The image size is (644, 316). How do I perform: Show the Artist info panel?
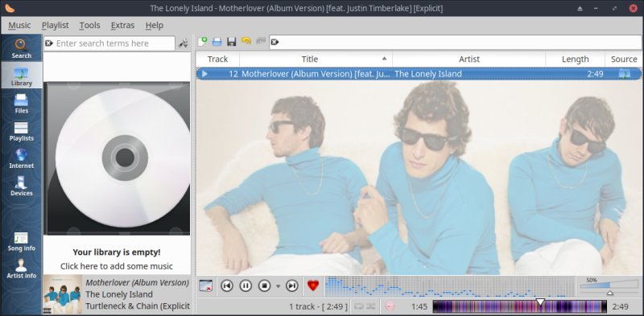click(x=22, y=269)
